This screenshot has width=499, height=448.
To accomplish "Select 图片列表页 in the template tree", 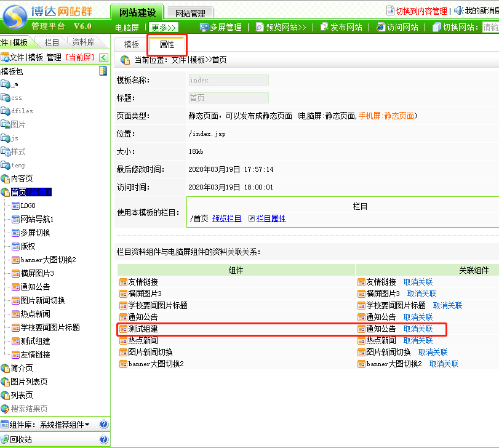I will coord(29,382).
